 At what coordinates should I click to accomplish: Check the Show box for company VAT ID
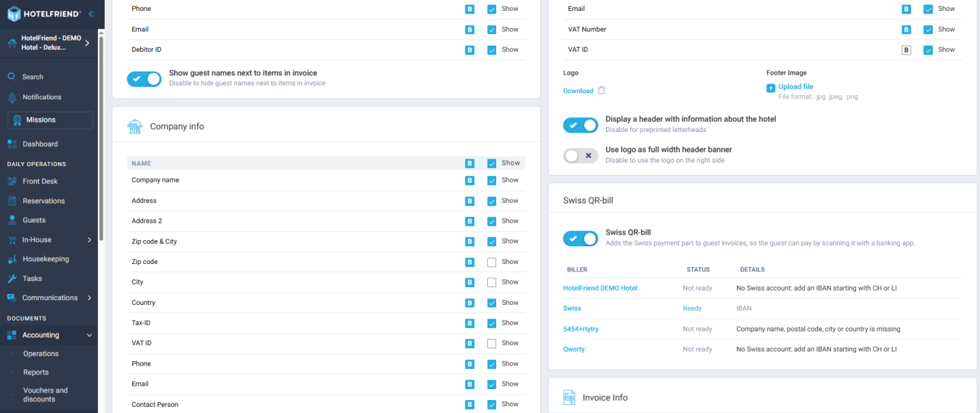pos(492,344)
